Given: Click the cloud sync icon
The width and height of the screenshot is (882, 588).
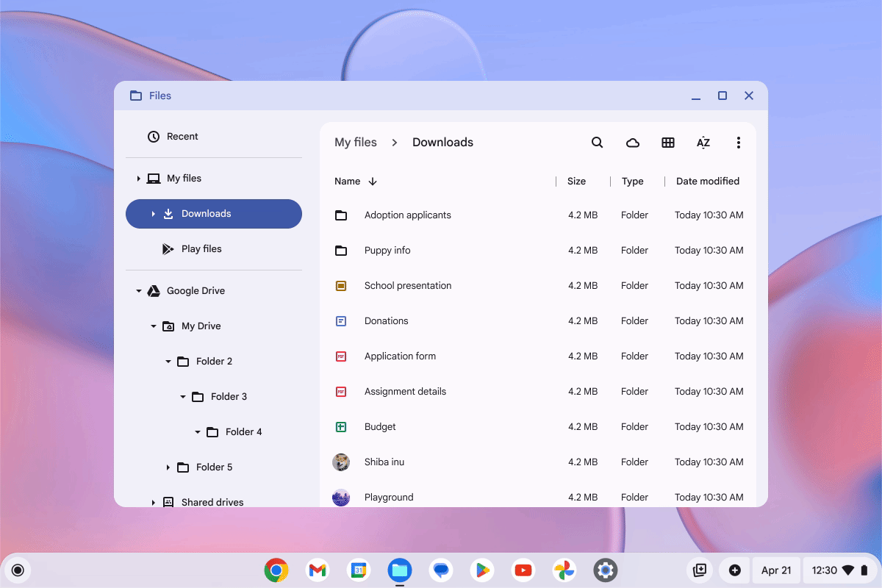Looking at the screenshot, I should 632,143.
